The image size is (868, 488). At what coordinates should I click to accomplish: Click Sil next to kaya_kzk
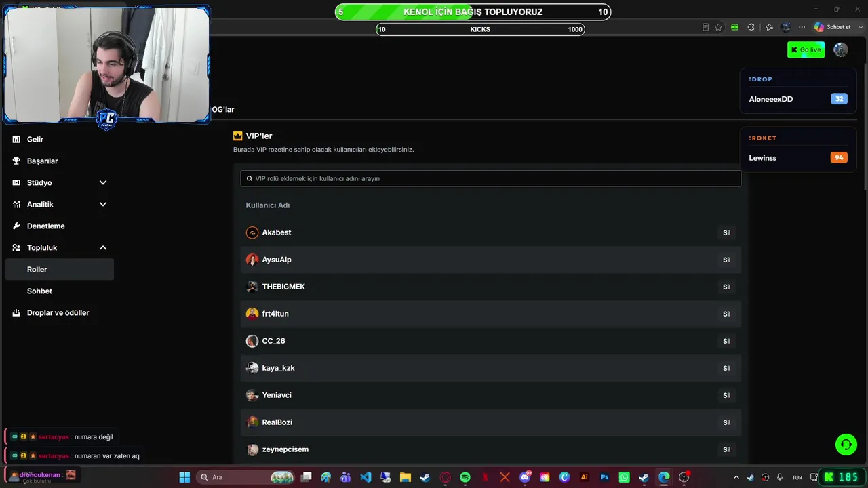click(x=726, y=368)
